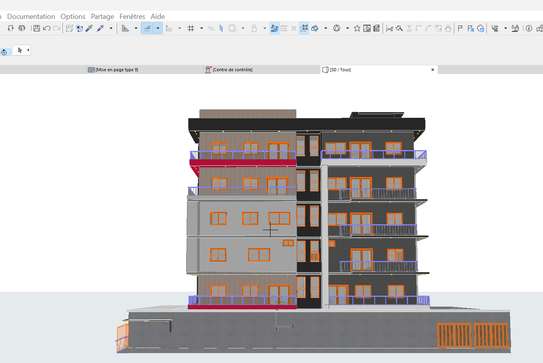Click the cursor with lines selection icon

495,28
